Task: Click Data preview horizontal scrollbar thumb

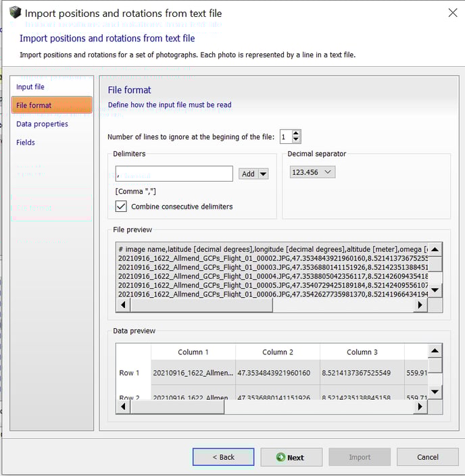Action: tap(177, 406)
